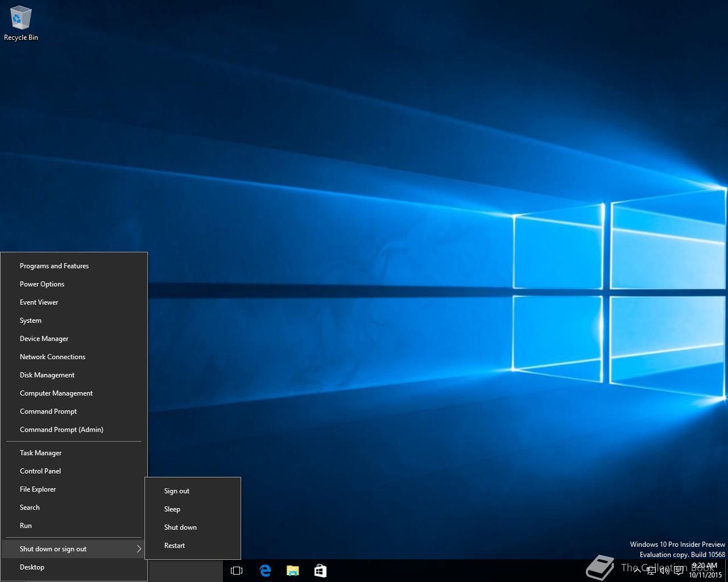Launch Command Prompt (Admin)

tap(61, 430)
